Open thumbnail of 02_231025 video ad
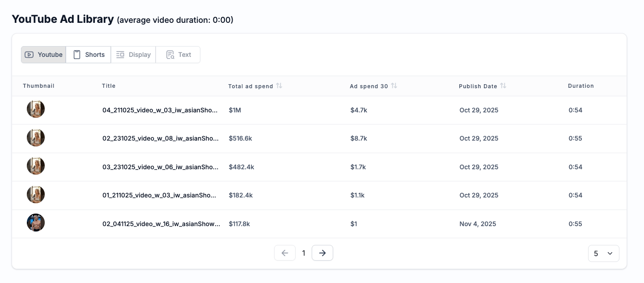644x283 pixels. click(x=36, y=138)
